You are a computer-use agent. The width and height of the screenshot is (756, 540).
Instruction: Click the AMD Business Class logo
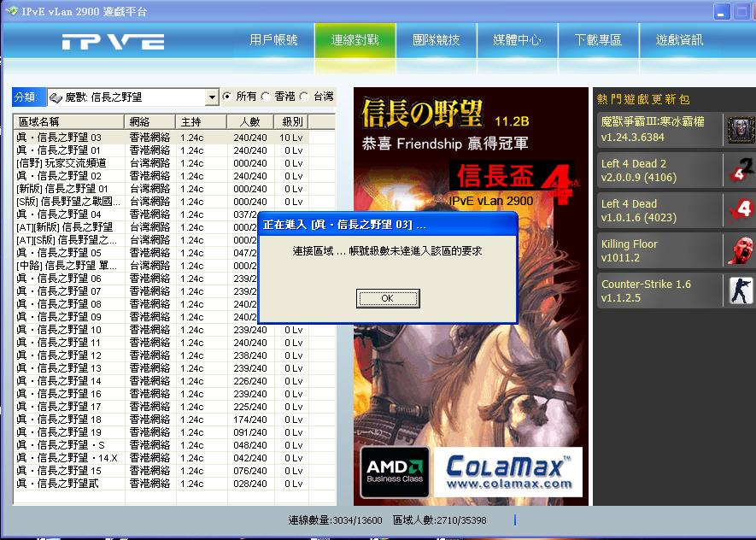[x=395, y=472]
